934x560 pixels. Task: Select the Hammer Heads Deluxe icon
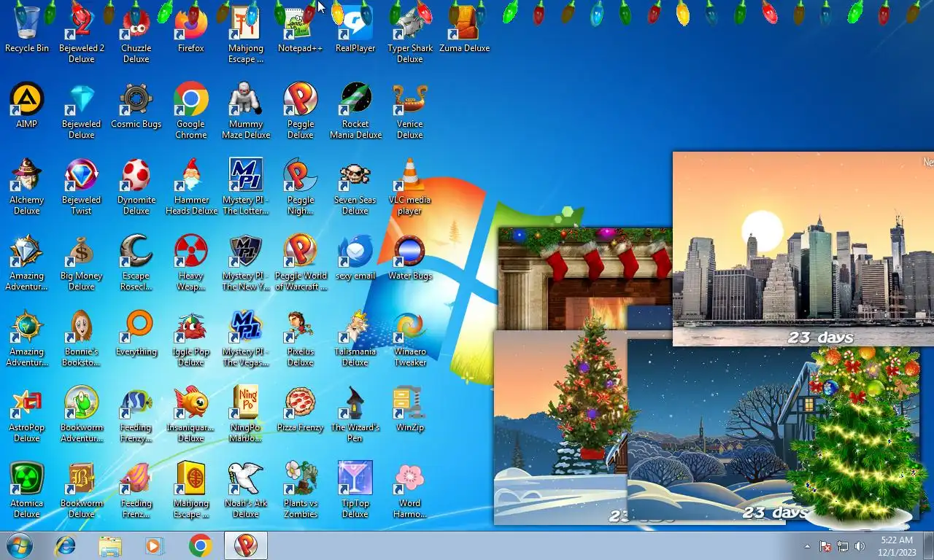pyautogui.click(x=191, y=186)
